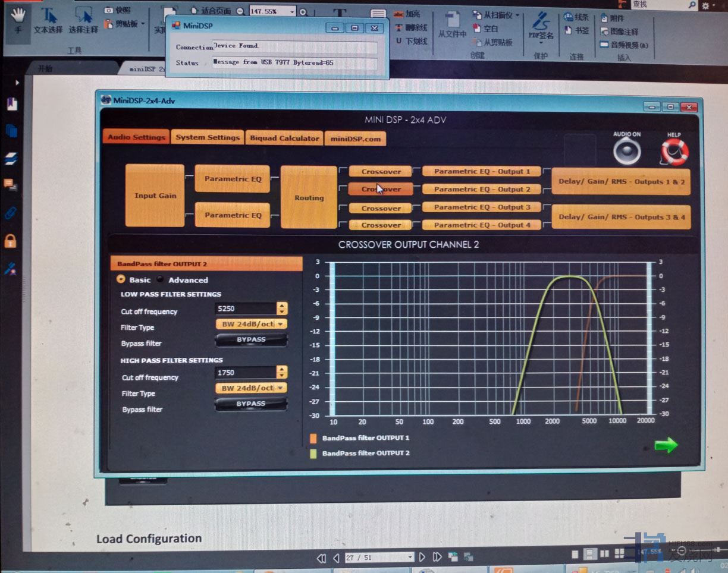Open the Help lifebuoy icon
Viewport: 728px width, 573px height.
click(674, 152)
